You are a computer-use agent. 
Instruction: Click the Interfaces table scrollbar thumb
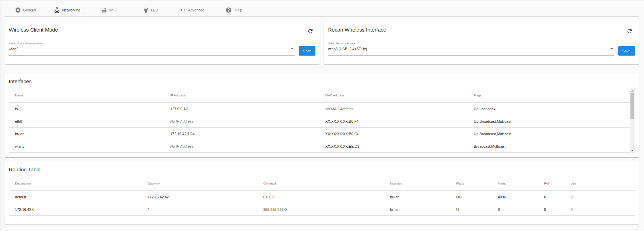(632, 106)
